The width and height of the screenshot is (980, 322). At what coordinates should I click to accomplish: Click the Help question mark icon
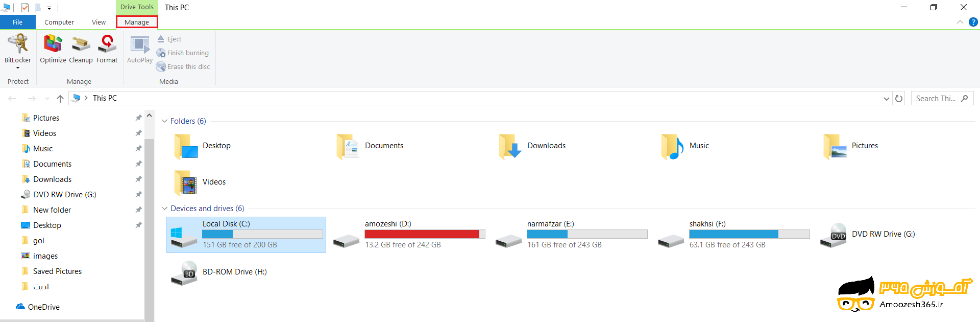973,22
